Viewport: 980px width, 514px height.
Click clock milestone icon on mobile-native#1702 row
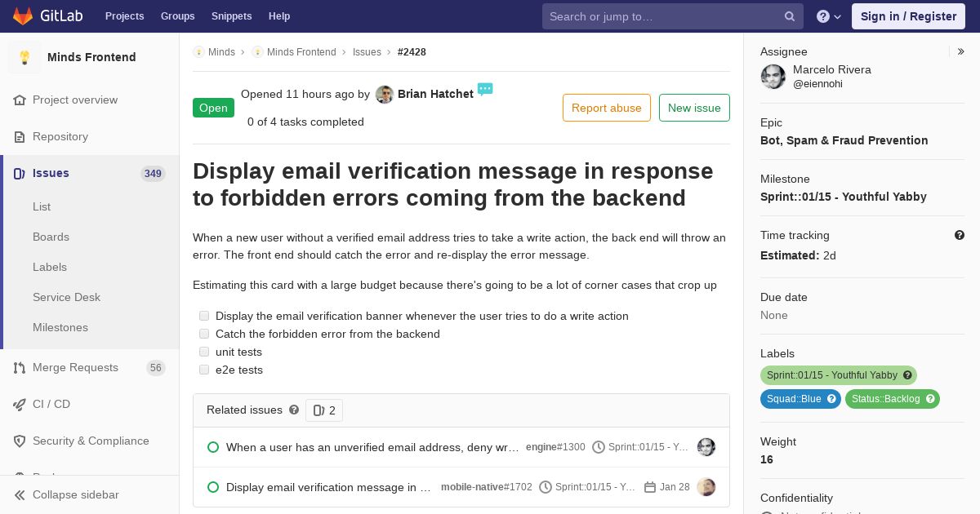[546, 487]
